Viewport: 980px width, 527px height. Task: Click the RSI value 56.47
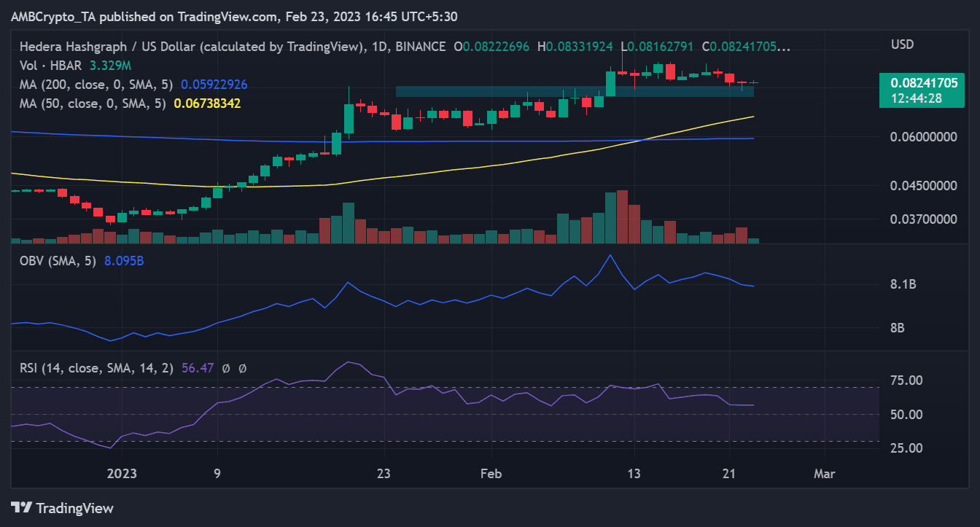[197, 368]
